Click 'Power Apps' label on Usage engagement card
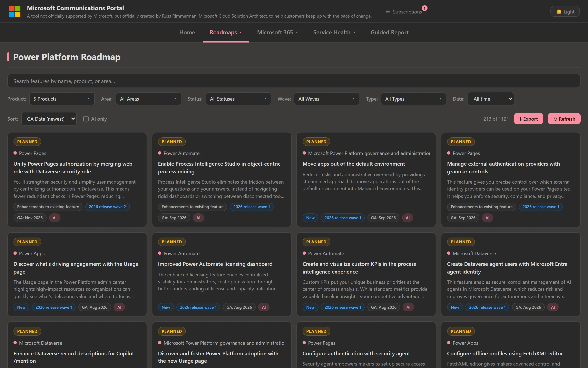Image resolution: width=588 pixels, height=368 pixels. [32, 253]
